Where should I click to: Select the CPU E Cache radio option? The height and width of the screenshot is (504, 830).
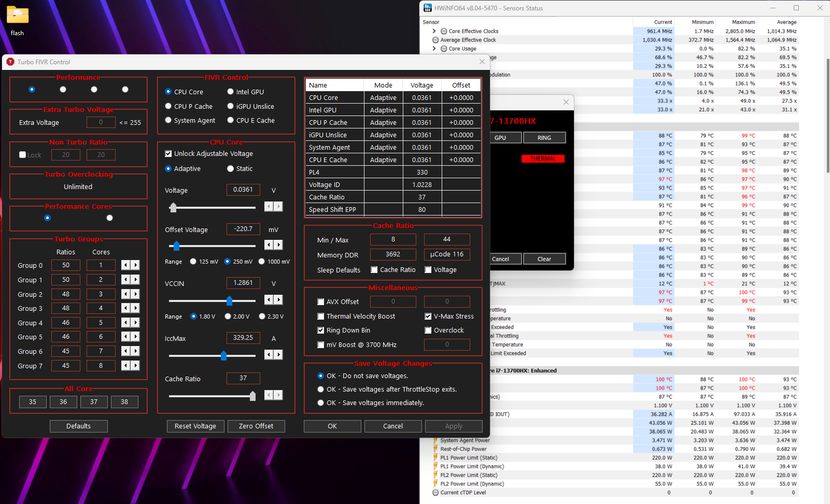tap(230, 120)
